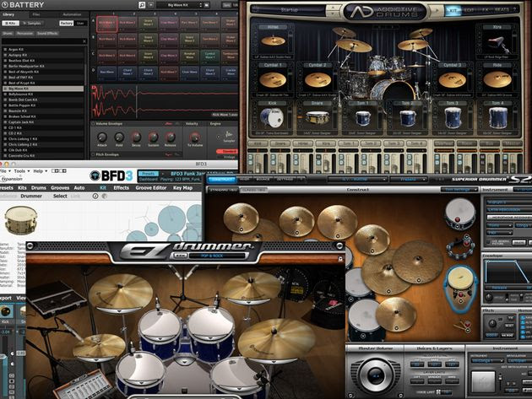Toggle the Percussion filter tag in Battery

point(25,33)
